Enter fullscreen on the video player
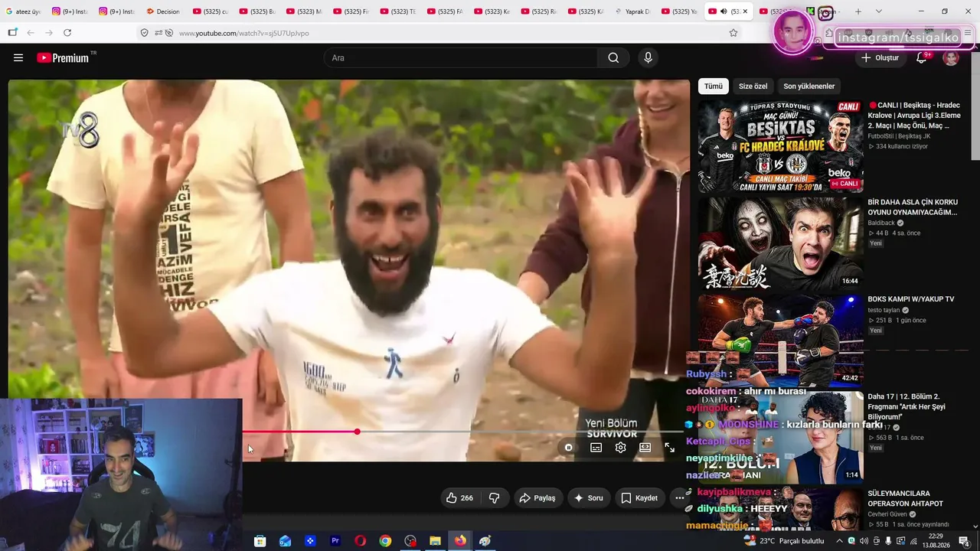 tap(669, 448)
